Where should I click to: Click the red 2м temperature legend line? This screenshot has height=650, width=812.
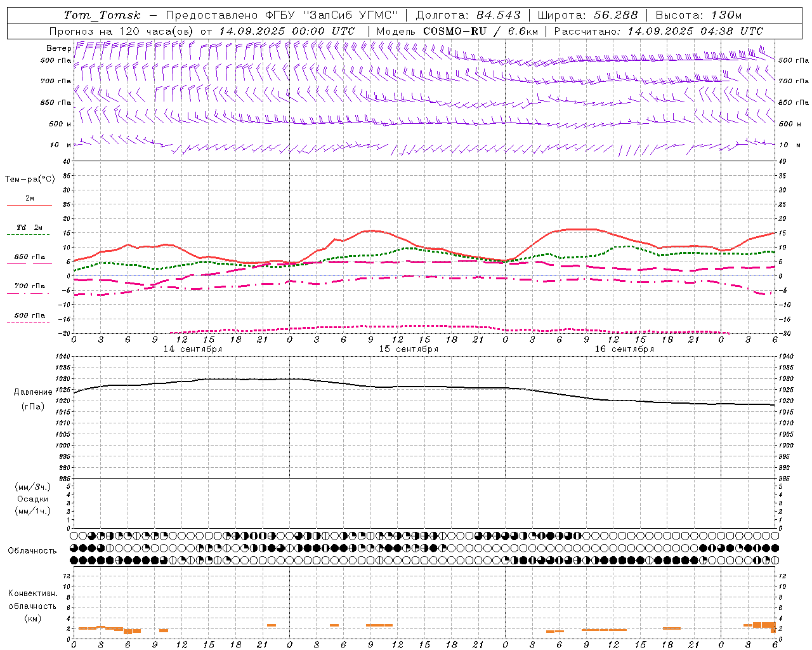[29, 205]
